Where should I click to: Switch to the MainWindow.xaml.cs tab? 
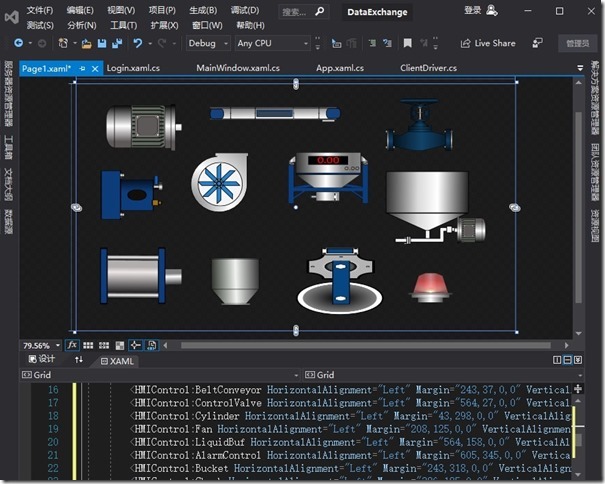pos(238,68)
